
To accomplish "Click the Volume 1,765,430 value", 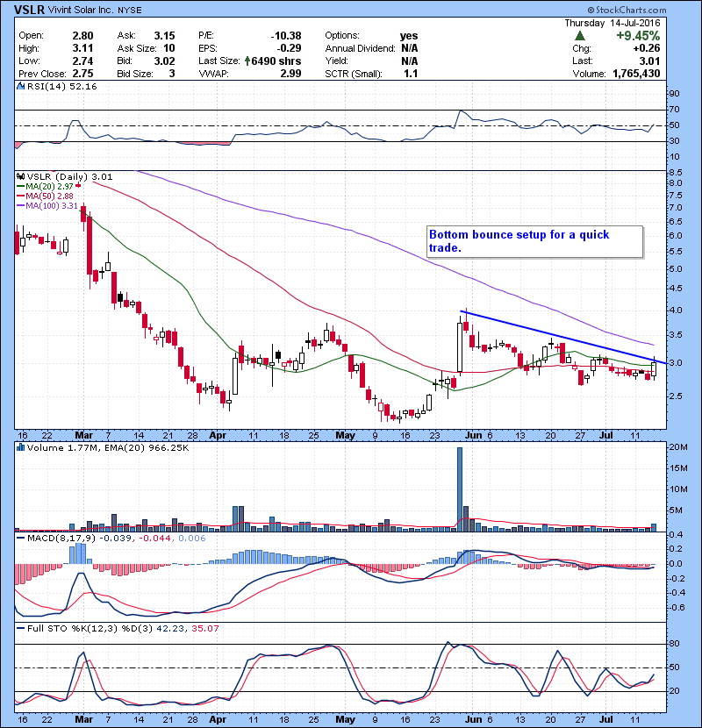I will click(x=636, y=74).
